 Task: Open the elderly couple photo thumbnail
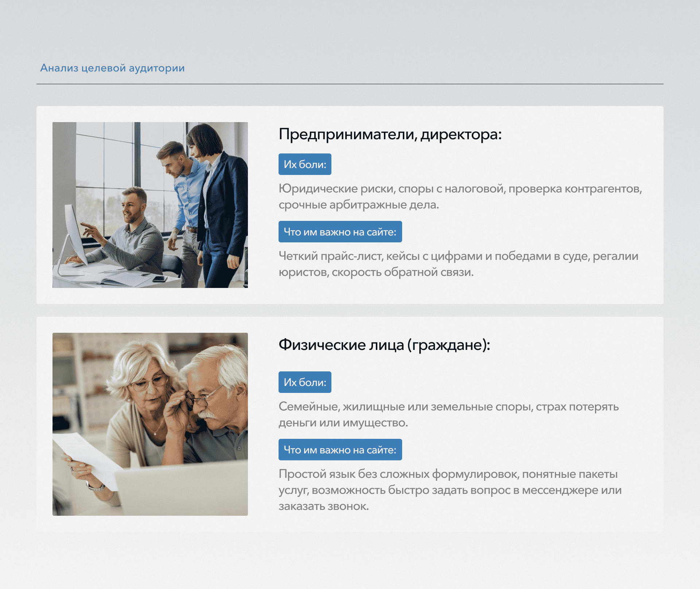click(x=150, y=424)
